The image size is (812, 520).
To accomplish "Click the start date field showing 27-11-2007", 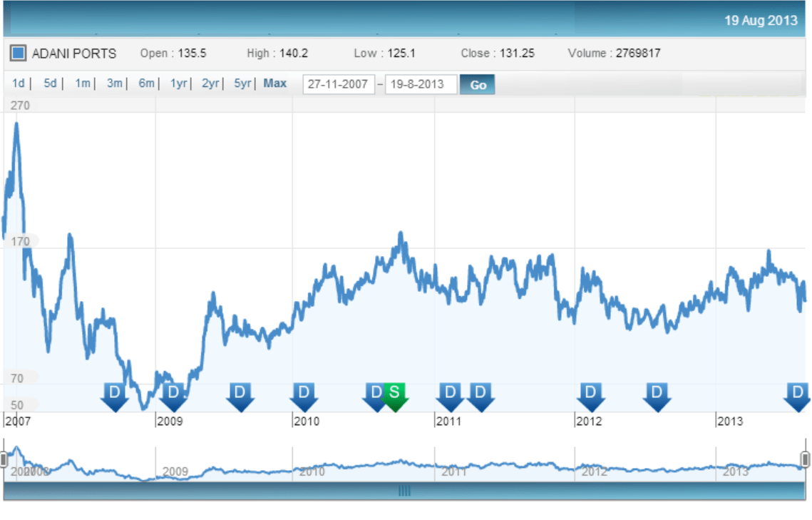I will point(338,83).
